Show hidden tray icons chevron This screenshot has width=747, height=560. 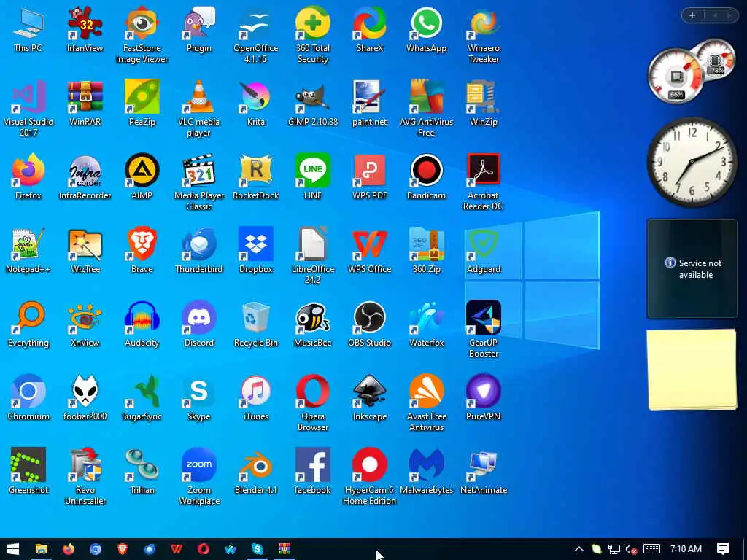[x=578, y=549]
